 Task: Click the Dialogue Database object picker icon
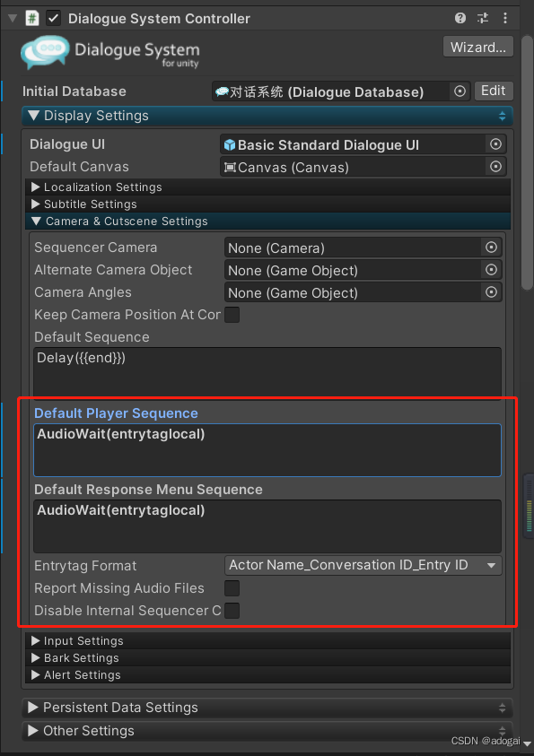pyautogui.click(x=458, y=91)
